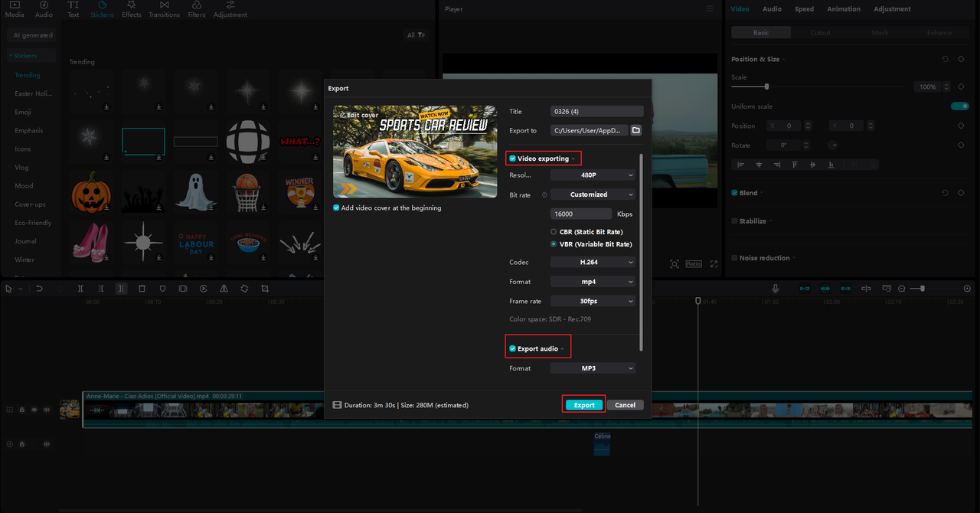The height and width of the screenshot is (513, 980).
Task: Click the align left icon in Video panel
Action: (740, 165)
